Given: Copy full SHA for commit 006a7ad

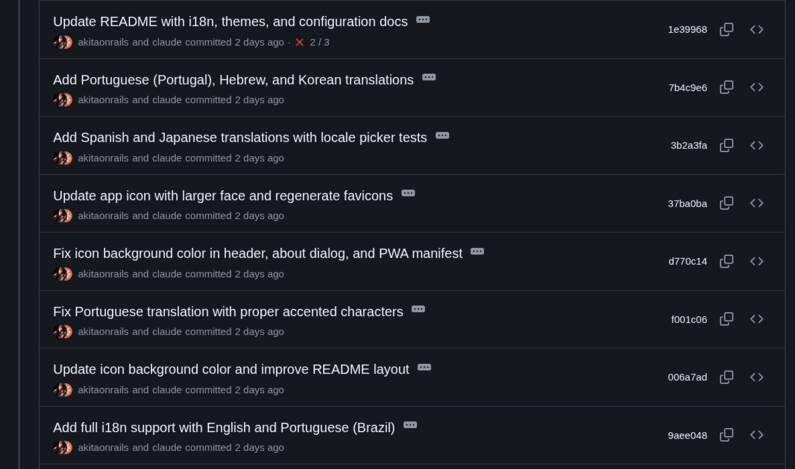Looking at the screenshot, I should coord(727,378).
